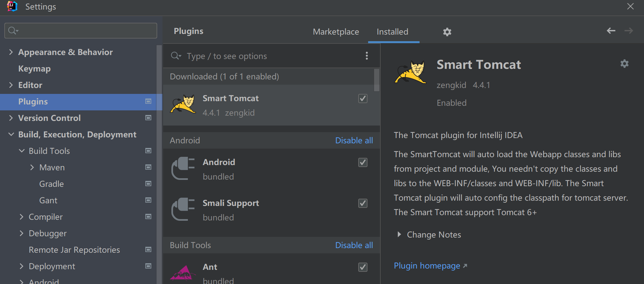Click project-level icon beside Gant
The width and height of the screenshot is (644, 284).
[148, 200]
